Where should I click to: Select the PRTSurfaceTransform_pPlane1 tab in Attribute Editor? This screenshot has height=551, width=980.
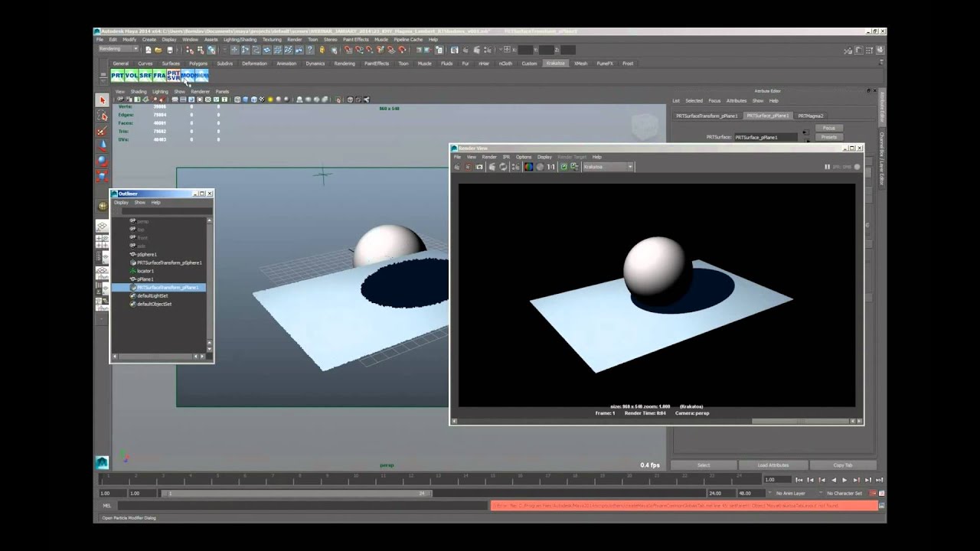[707, 116]
